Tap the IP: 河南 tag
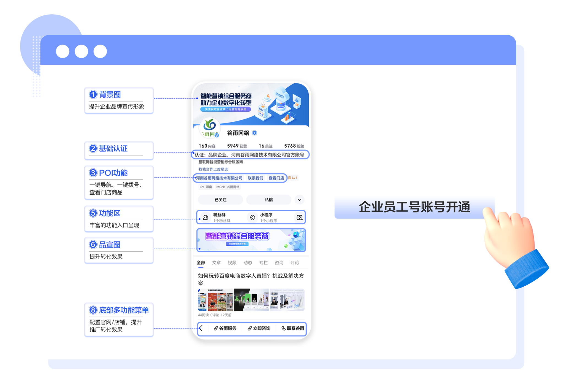The image size is (564, 392). [206, 187]
